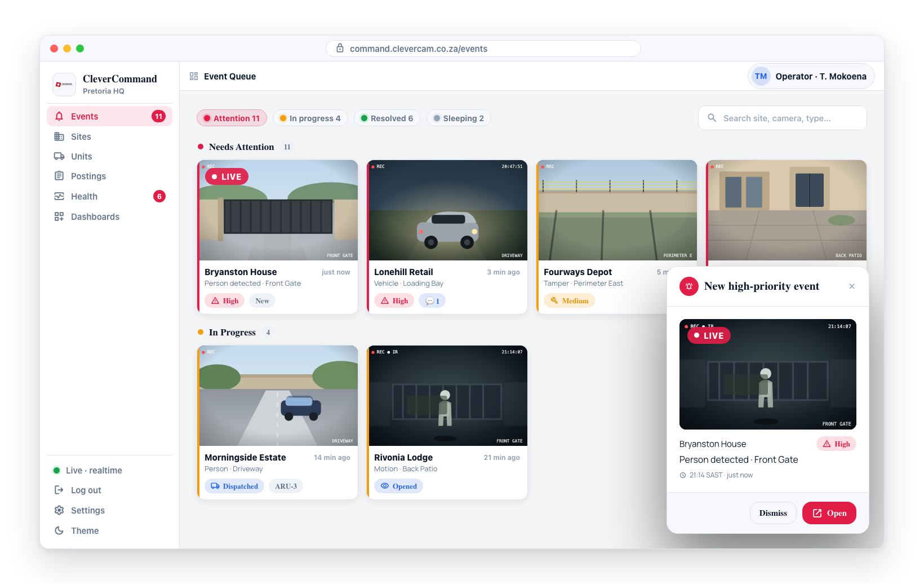Click the Fourways Depot card title
Image resolution: width=924 pixels, height=584 pixels.
click(577, 272)
